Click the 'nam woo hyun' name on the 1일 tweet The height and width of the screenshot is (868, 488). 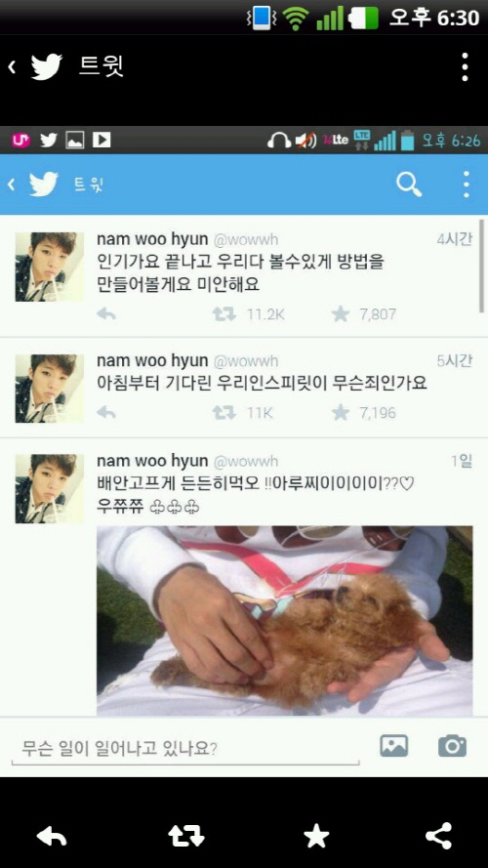[152, 461]
